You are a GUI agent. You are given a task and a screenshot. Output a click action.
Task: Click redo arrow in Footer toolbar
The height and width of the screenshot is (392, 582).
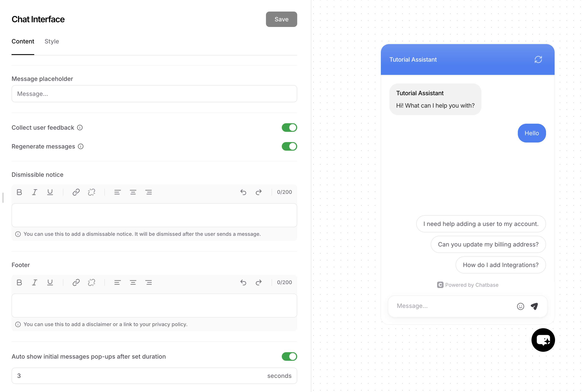[x=258, y=282]
